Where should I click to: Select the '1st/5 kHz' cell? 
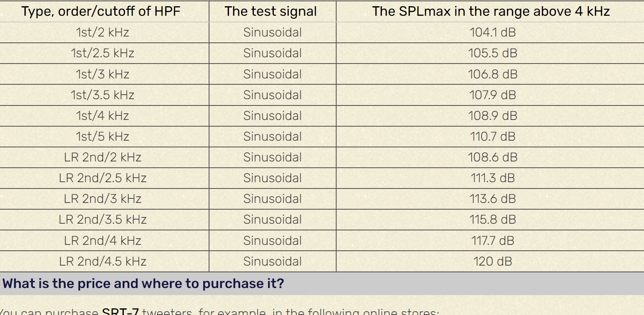point(103,137)
